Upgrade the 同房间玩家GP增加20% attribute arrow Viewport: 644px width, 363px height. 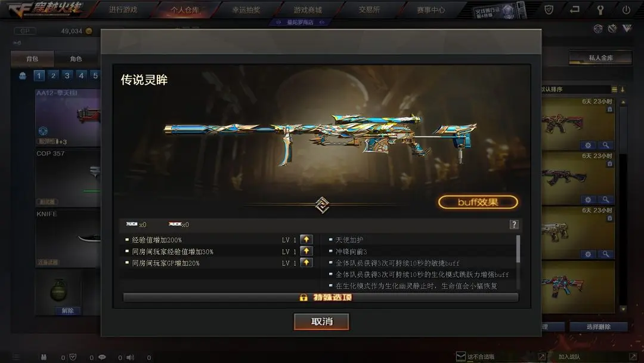tap(306, 262)
